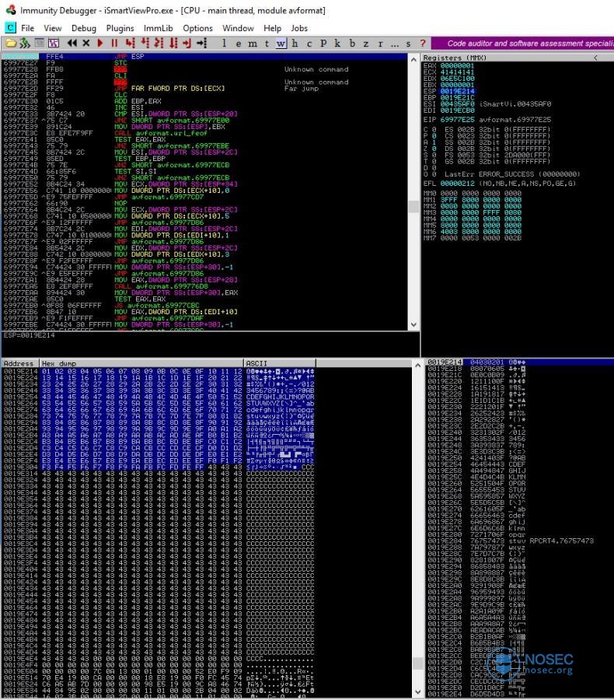
Task: Click the red Run program play icon
Action: tap(100, 44)
